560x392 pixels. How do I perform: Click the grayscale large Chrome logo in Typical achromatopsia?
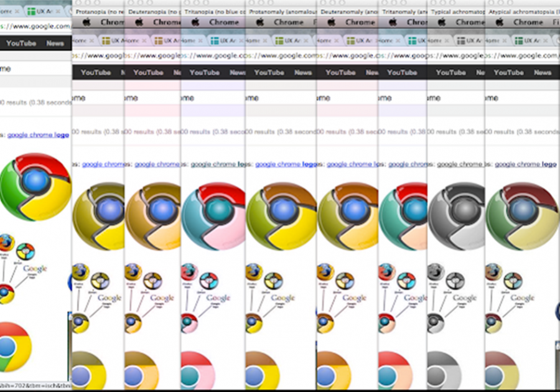(456, 217)
